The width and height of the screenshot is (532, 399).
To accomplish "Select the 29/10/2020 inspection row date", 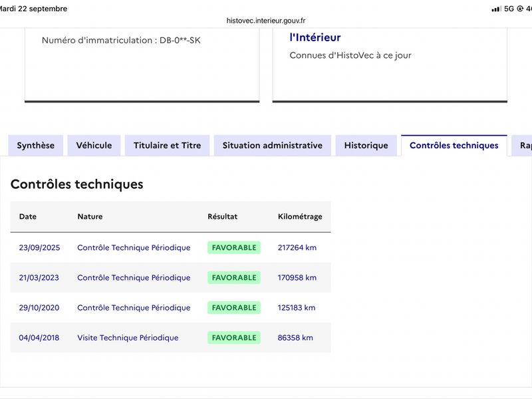I will click(39, 307).
